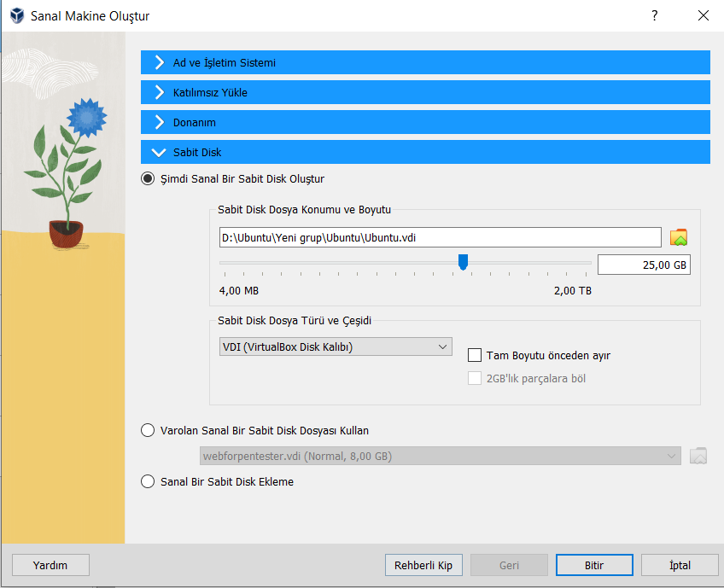Image resolution: width=724 pixels, height=588 pixels.
Task: Click the 2,00 TB maximum label
Action: 573,291
